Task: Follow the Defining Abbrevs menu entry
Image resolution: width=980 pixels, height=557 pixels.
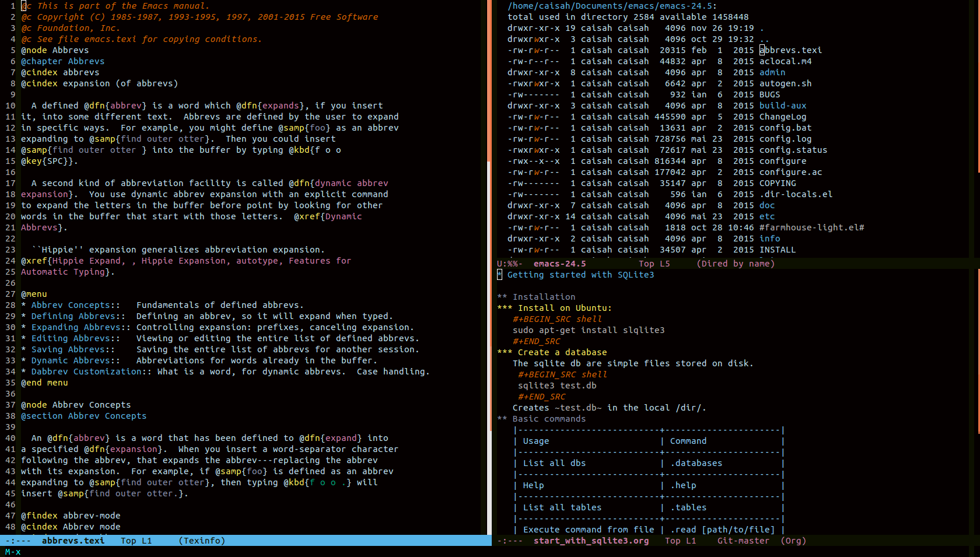Action: click(73, 316)
